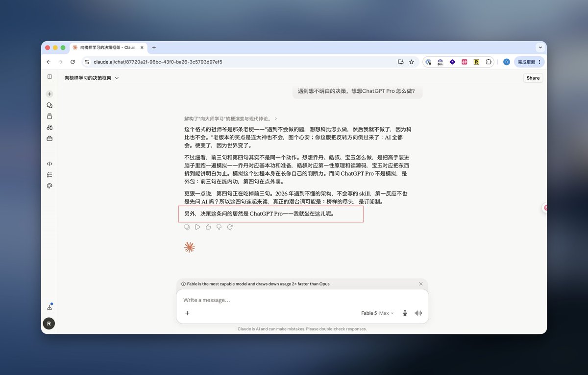The image size is (588, 375).
Task: Click the Claude is AI disclaimer text
Action: [x=302, y=329]
